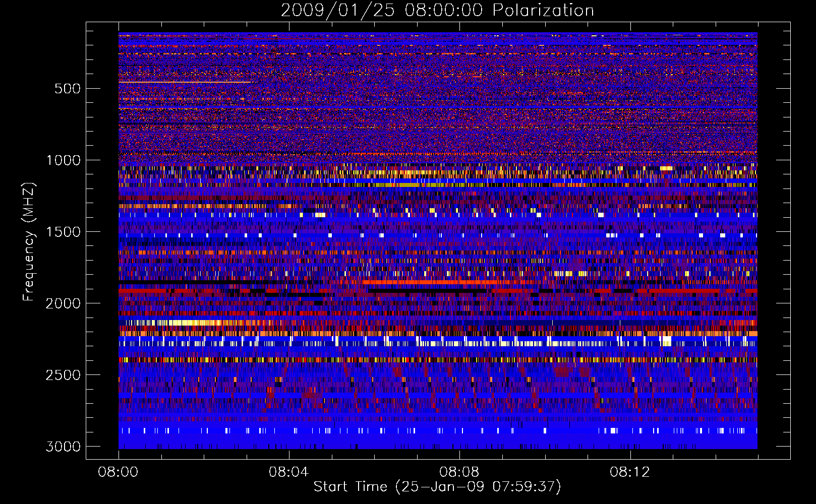
Task: Click the 'Frequency (MHZ)' axis label
Action: [29, 242]
